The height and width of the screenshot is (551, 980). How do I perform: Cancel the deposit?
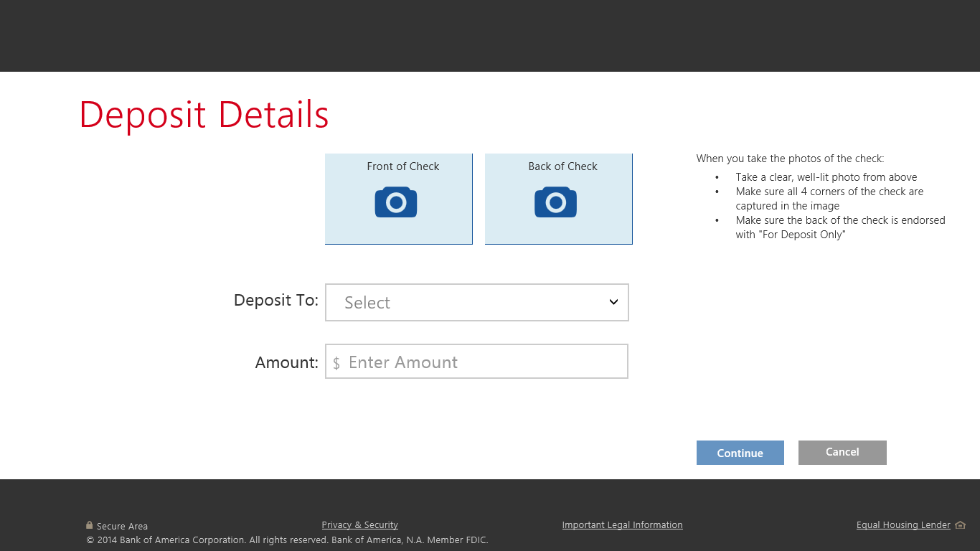tap(842, 452)
